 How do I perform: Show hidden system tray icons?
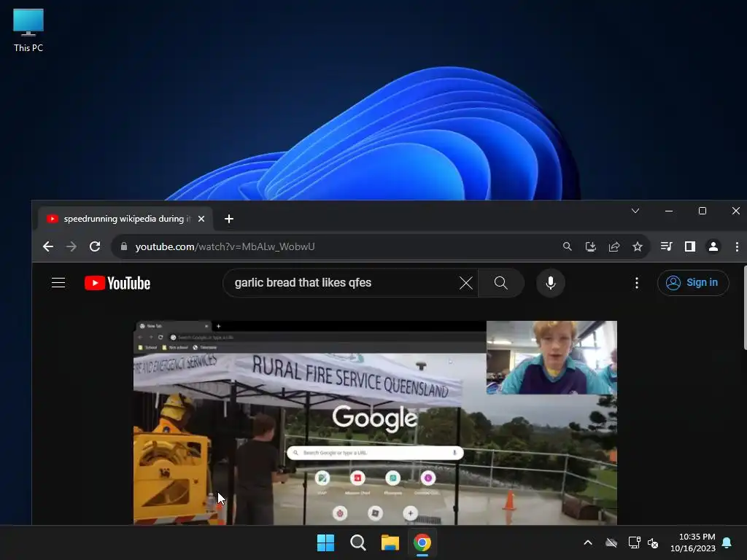click(x=588, y=542)
